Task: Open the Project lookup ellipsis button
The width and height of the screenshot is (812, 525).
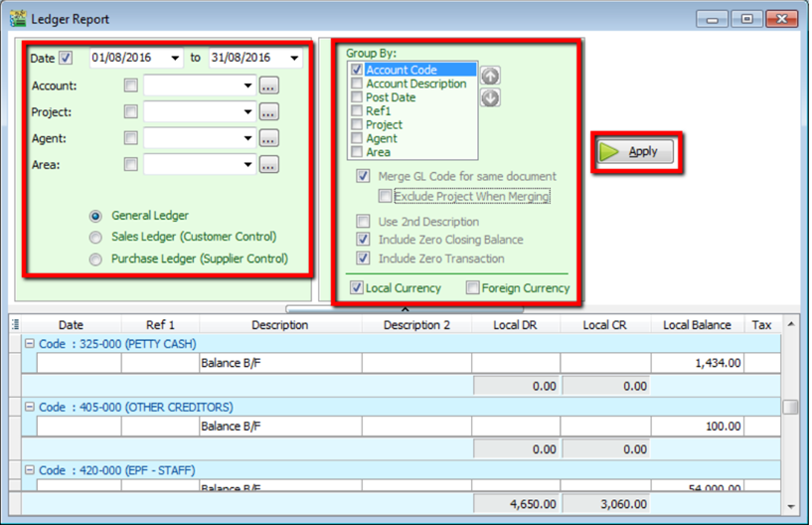Action: pos(268,113)
